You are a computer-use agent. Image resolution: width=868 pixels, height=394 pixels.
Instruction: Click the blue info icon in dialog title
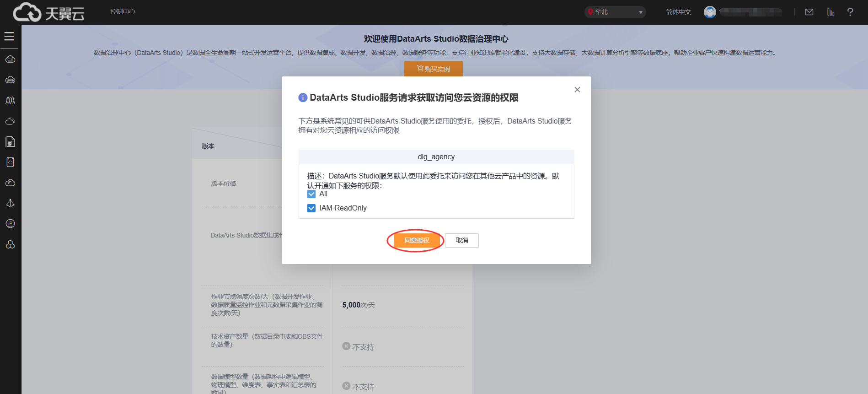pyautogui.click(x=303, y=97)
